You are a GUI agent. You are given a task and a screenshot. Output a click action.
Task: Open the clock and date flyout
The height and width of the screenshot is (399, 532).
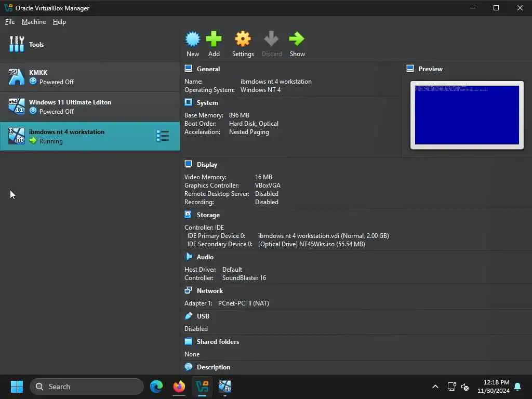point(494,387)
